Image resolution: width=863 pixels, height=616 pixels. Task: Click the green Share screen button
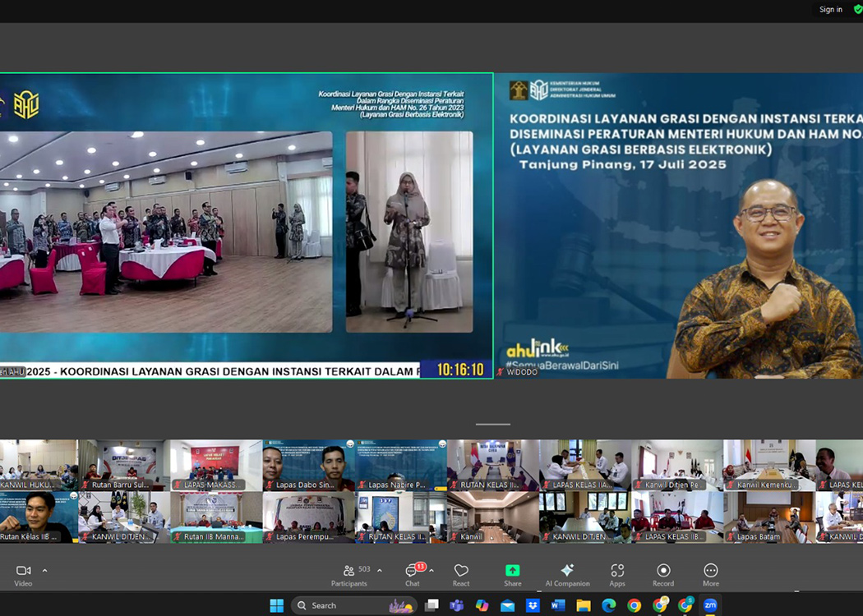coord(512,572)
